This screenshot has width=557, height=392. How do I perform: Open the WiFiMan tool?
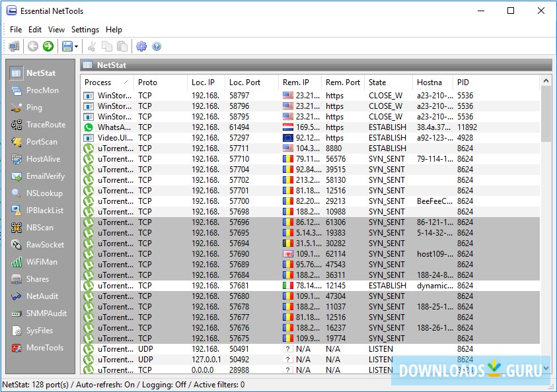41,262
